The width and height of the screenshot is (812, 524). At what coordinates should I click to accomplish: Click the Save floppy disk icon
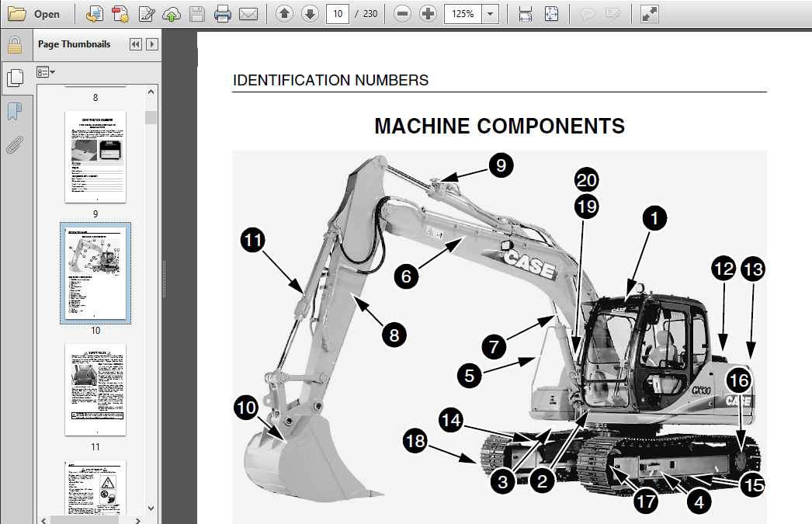[196, 14]
